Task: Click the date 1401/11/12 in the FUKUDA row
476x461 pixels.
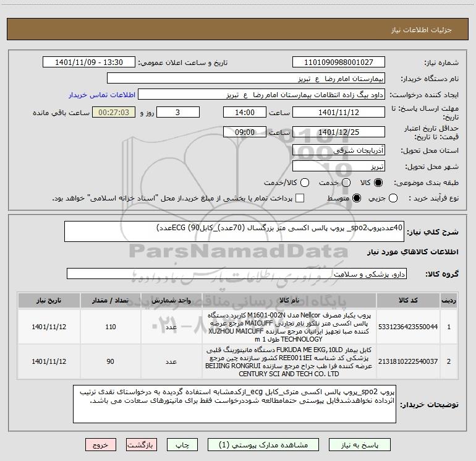Action: click(49, 361)
